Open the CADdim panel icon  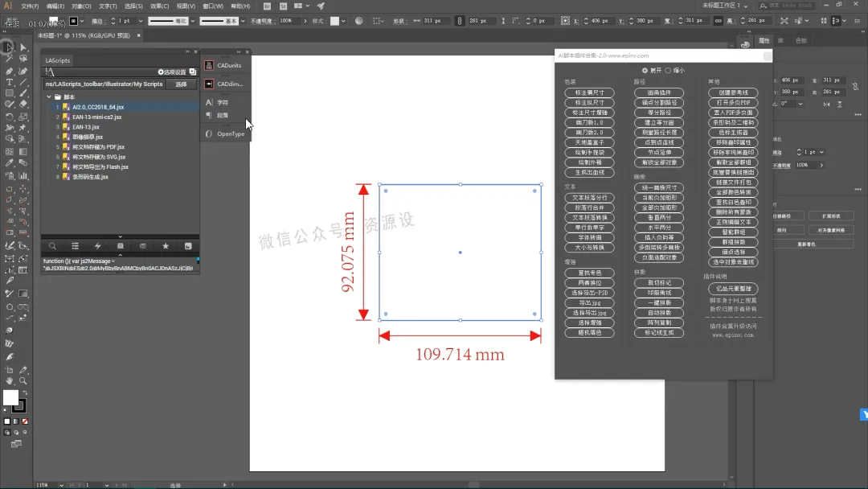(209, 84)
